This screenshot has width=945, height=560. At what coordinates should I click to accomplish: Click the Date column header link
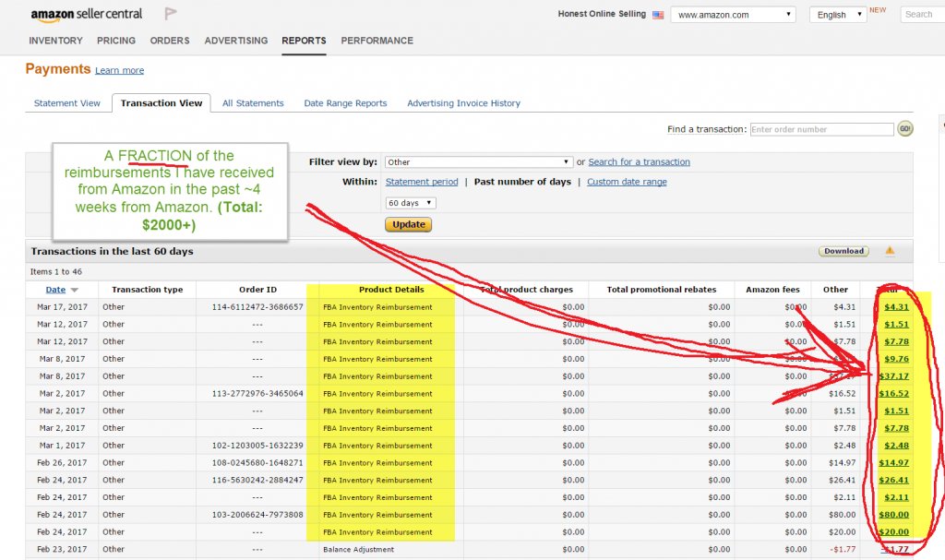[55, 290]
